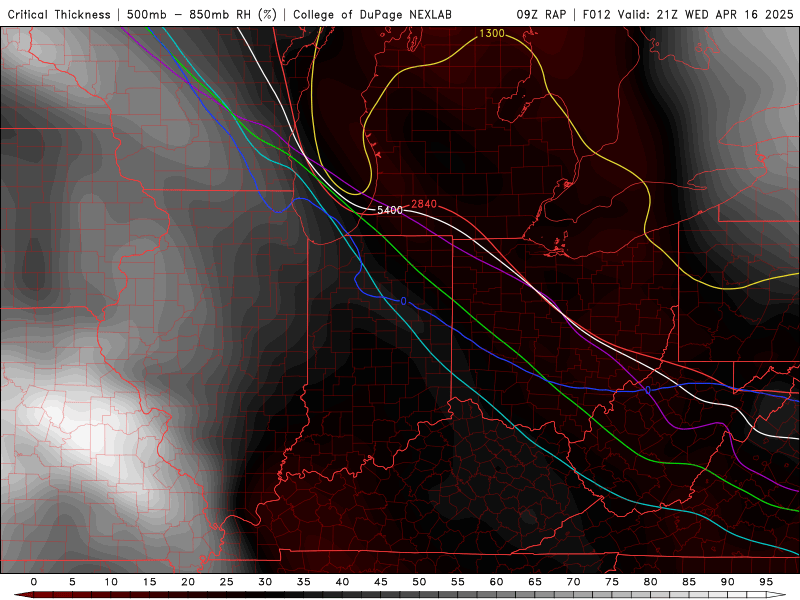
Task: Click the color bar label "70"
Action: click(x=573, y=582)
